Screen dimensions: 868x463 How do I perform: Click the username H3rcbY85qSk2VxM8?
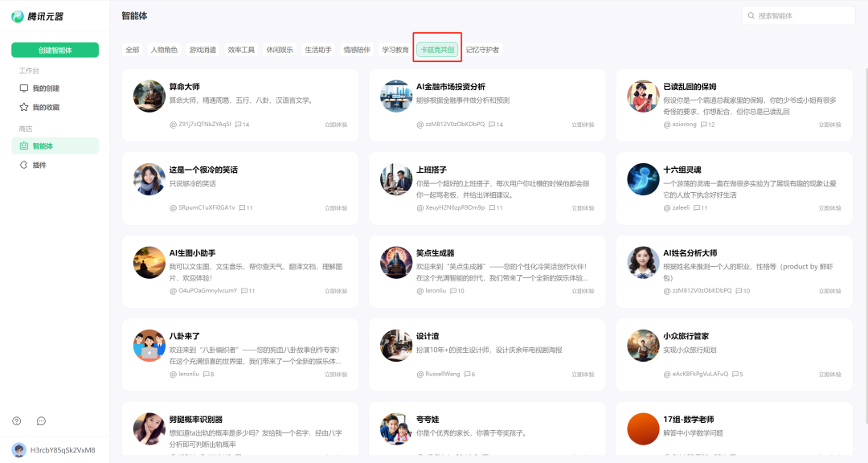click(63, 450)
